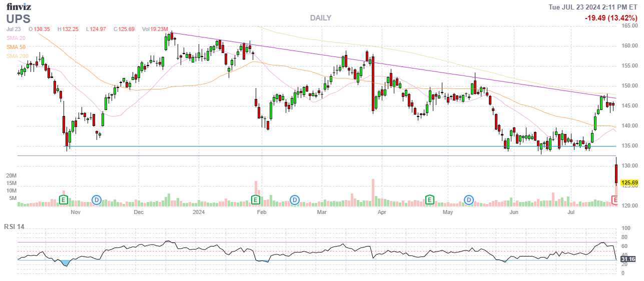Click the -19.49 (13.42%) price change
The height and width of the screenshot is (281, 644).
tap(611, 18)
